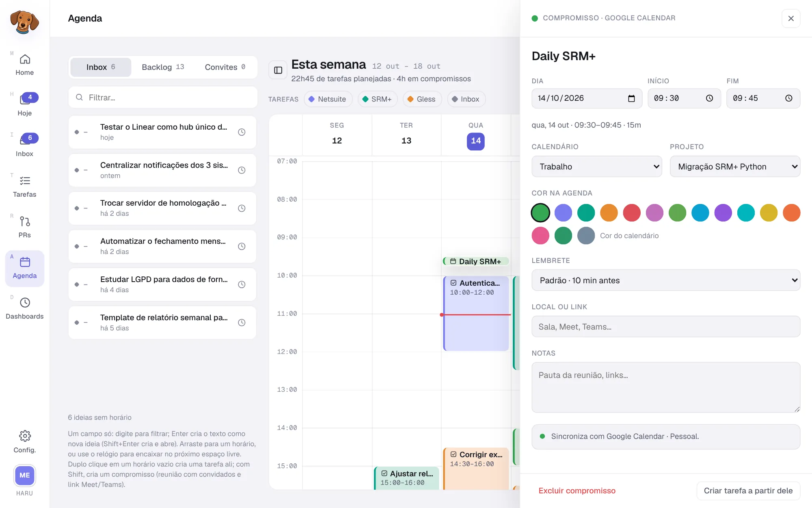Open 'Ajustar rel...' event on Tuesday
812x508 pixels.
[406, 478]
